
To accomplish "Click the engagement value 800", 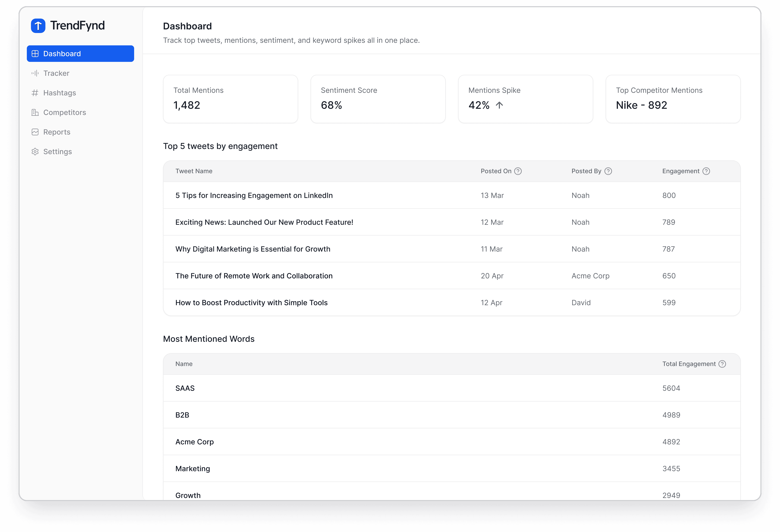I will point(669,196).
